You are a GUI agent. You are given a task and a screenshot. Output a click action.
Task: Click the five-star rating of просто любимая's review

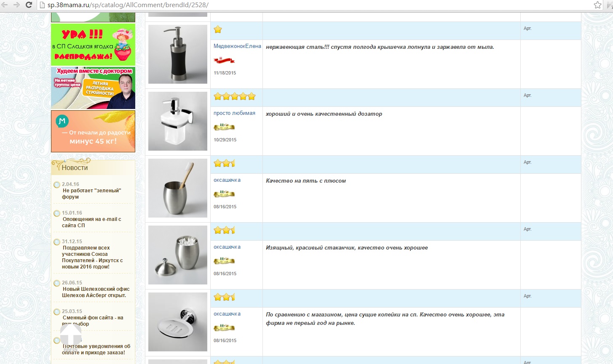pos(235,96)
